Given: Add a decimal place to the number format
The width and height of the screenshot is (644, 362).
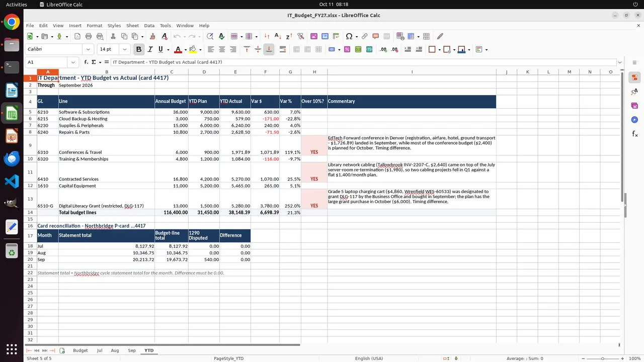Looking at the screenshot, I should pos(384,49).
